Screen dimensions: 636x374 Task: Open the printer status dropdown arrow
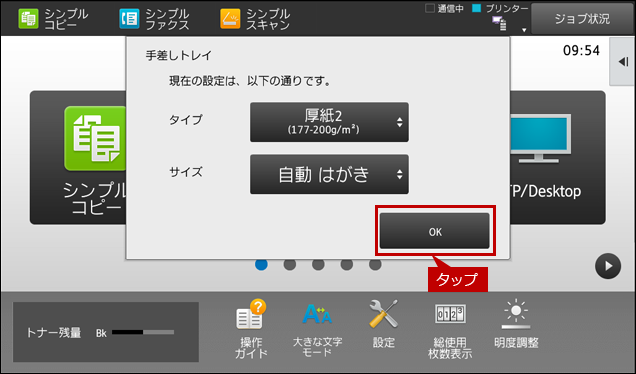[524, 30]
